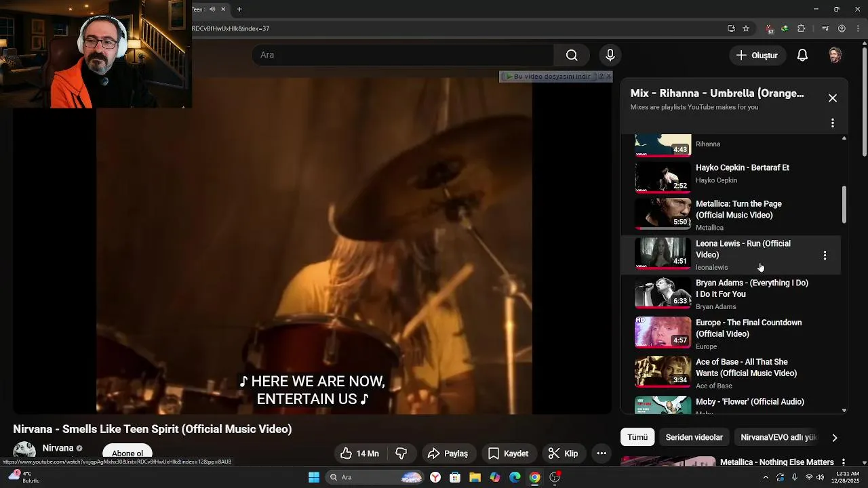The width and height of the screenshot is (868, 488).
Task: Click the Europe 4:57 thumbnail
Action: [x=663, y=333]
